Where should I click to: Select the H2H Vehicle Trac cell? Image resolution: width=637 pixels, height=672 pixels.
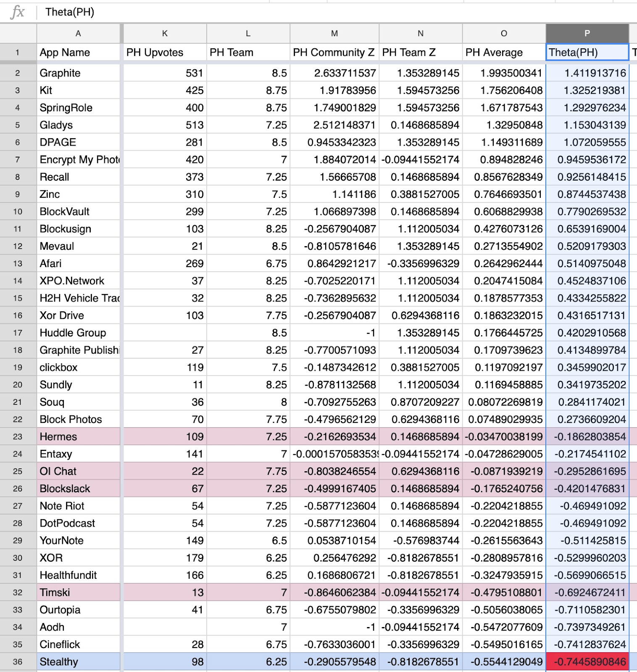(x=79, y=298)
